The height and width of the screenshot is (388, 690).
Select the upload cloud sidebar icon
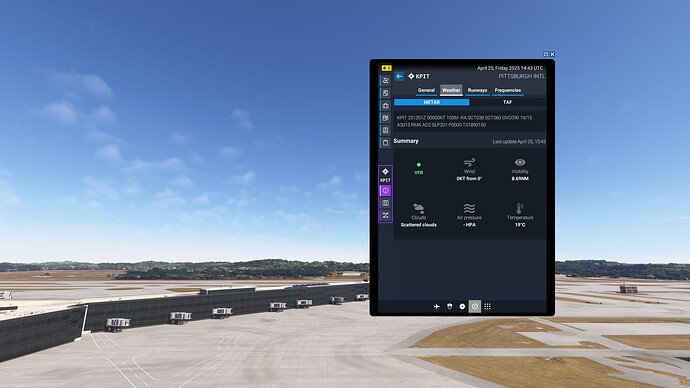pyautogui.click(x=385, y=106)
